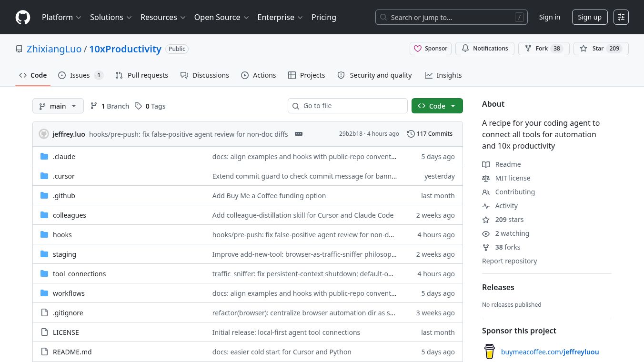Expand the commit message ellipsis
The image size is (644, 362).
[x=299, y=134]
